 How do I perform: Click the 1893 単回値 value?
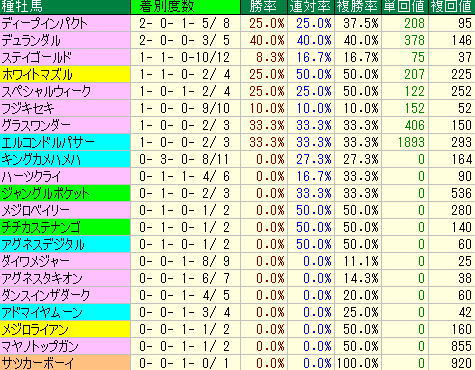(411, 142)
